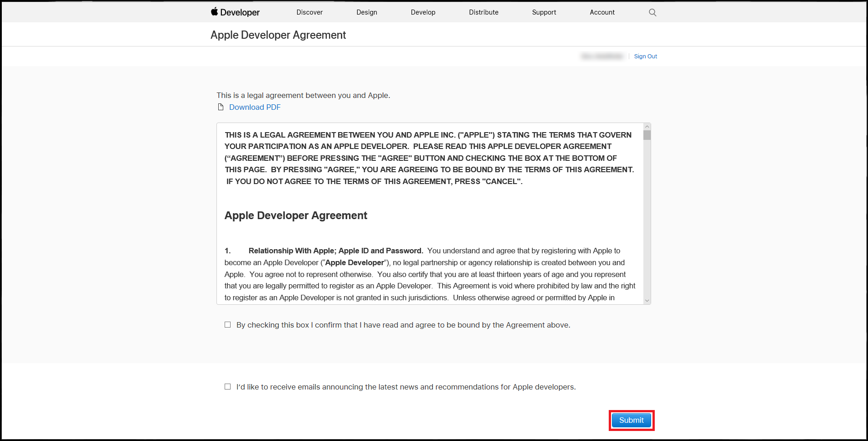Viewport: 868px width, 441px height.
Task: Download PDF of the agreement
Action: 255,107
